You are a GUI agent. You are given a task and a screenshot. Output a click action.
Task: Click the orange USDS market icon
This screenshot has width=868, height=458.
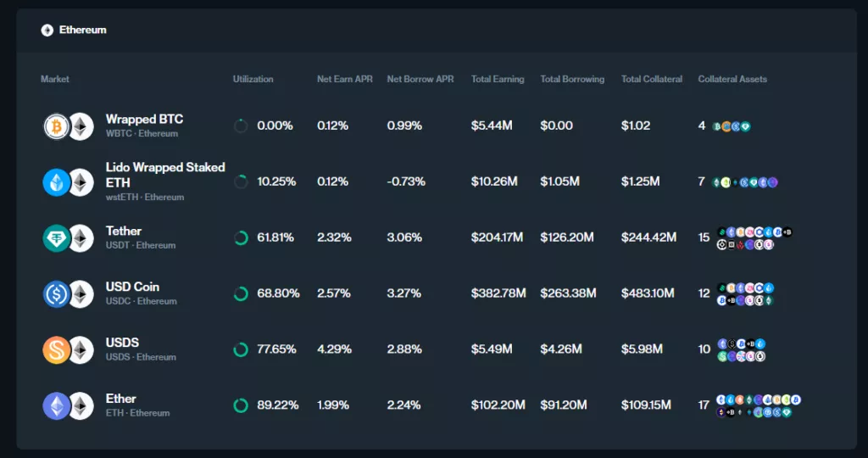tap(57, 350)
